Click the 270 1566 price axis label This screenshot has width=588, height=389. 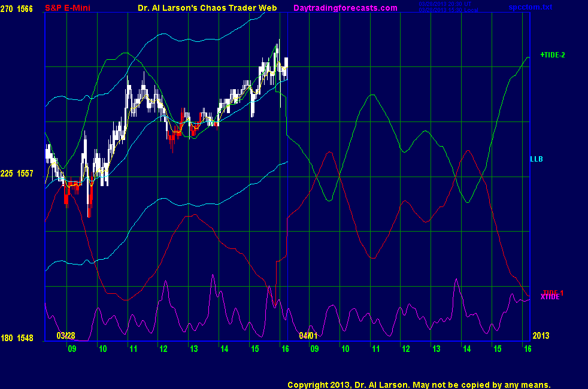pyautogui.click(x=17, y=8)
